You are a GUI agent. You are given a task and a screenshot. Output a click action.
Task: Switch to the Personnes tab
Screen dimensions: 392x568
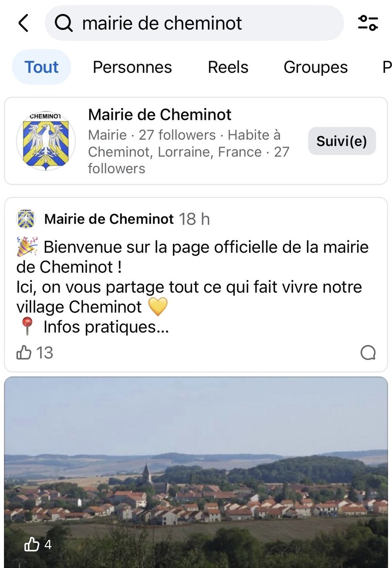[132, 67]
